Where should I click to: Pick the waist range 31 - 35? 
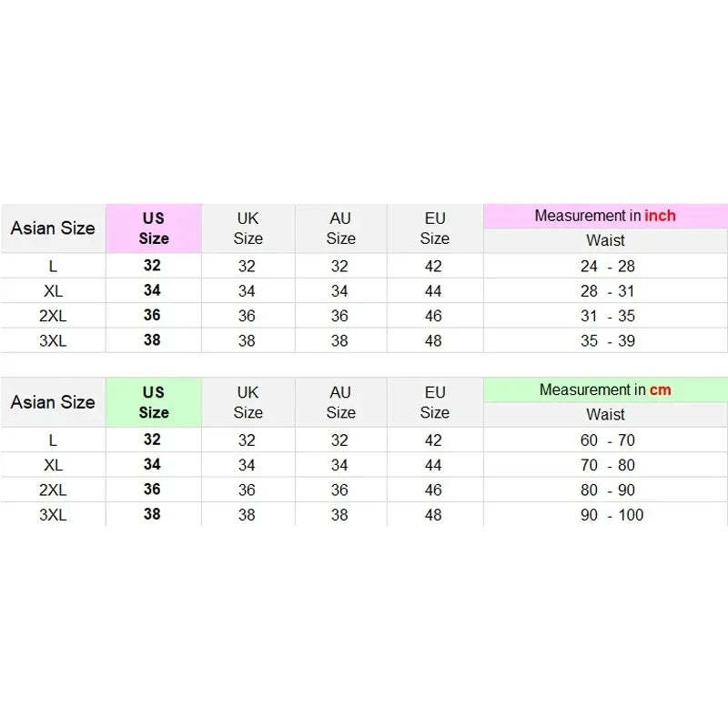[607, 316]
